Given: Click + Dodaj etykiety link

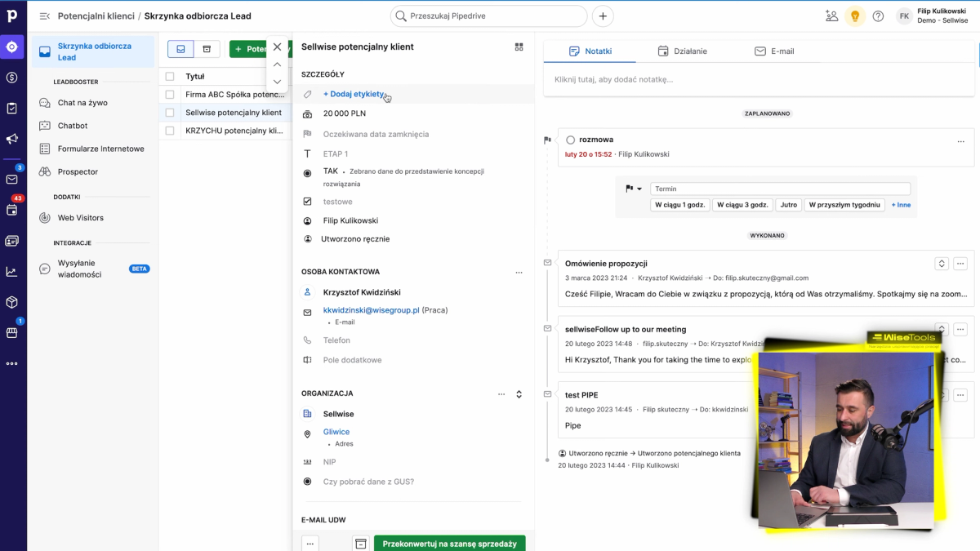Looking at the screenshot, I should [x=354, y=94].
